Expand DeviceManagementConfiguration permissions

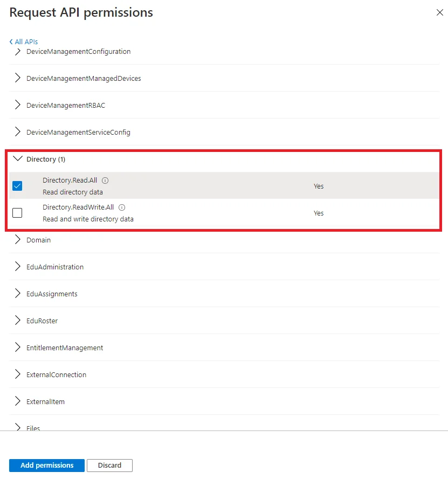(x=17, y=51)
